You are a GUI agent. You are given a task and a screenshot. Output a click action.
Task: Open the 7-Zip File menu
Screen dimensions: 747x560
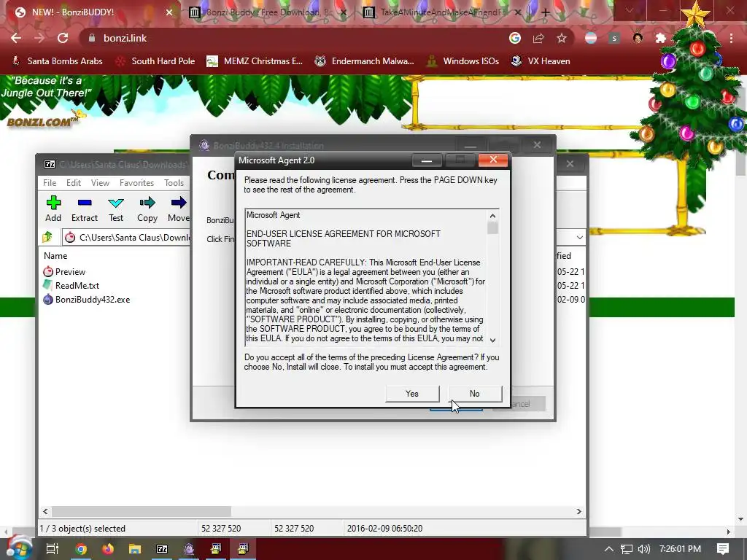click(x=50, y=183)
